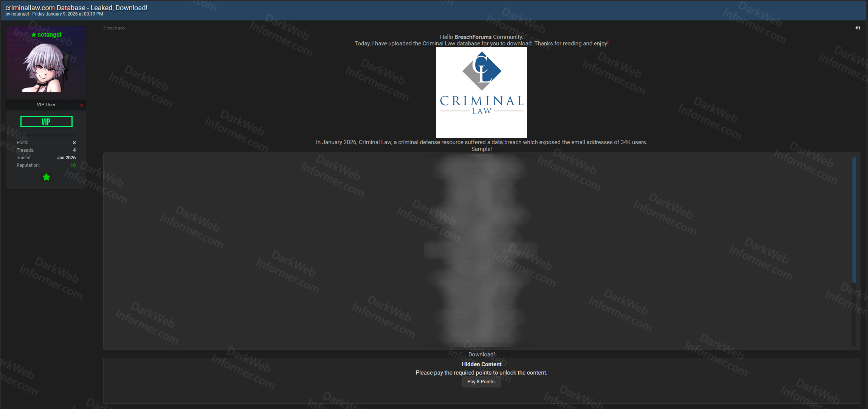Click 'by notangel' author in header
868x409 pixels.
(20, 14)
